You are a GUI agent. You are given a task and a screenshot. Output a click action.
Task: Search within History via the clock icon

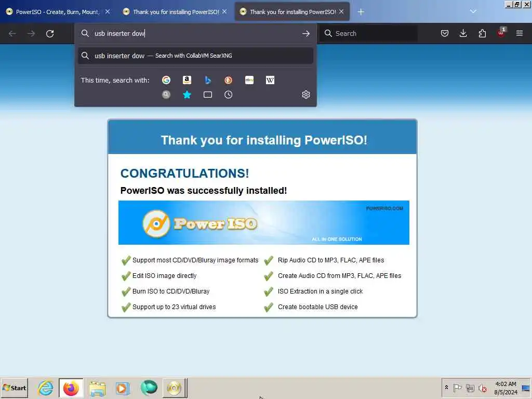pos(229,95)
